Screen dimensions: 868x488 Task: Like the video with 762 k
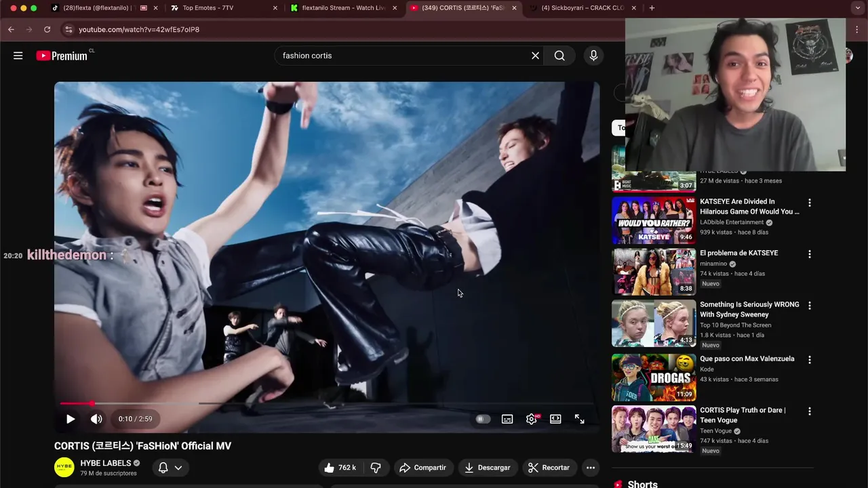[341, 468]
